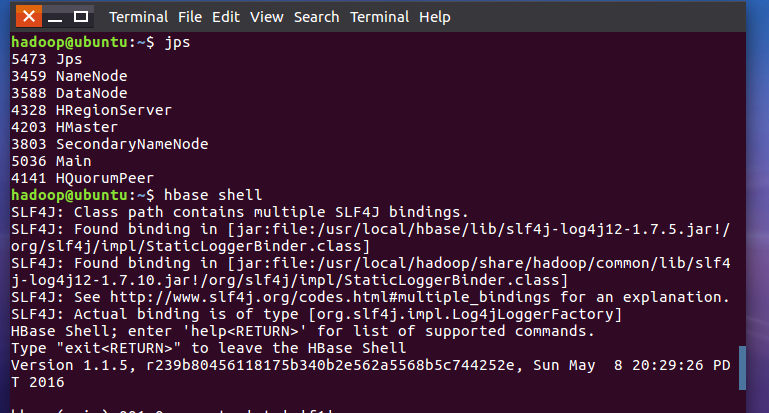Image resolution: width=769 pixels, height=413 pixels.
Task: Minimize the terminal window
Action: click(x=55, y=17)
